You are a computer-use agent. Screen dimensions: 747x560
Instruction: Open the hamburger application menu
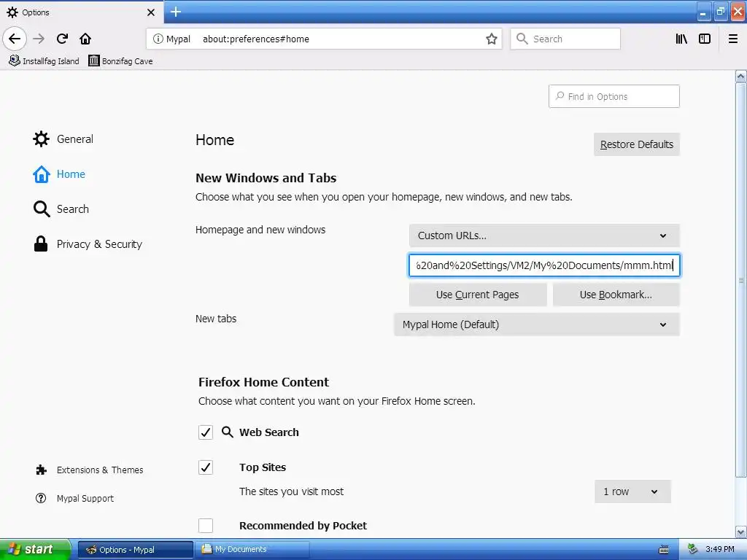click(x=733, y=39)
